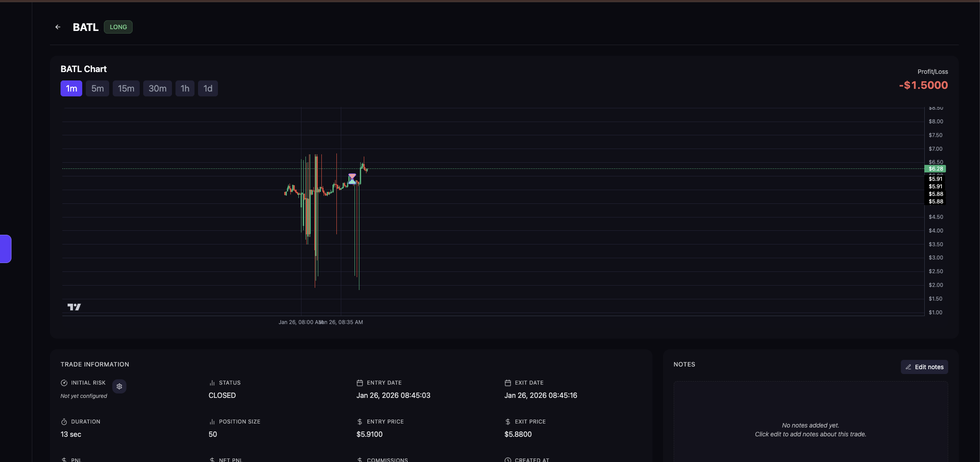Show the 1d daily chart

(208, 88)
